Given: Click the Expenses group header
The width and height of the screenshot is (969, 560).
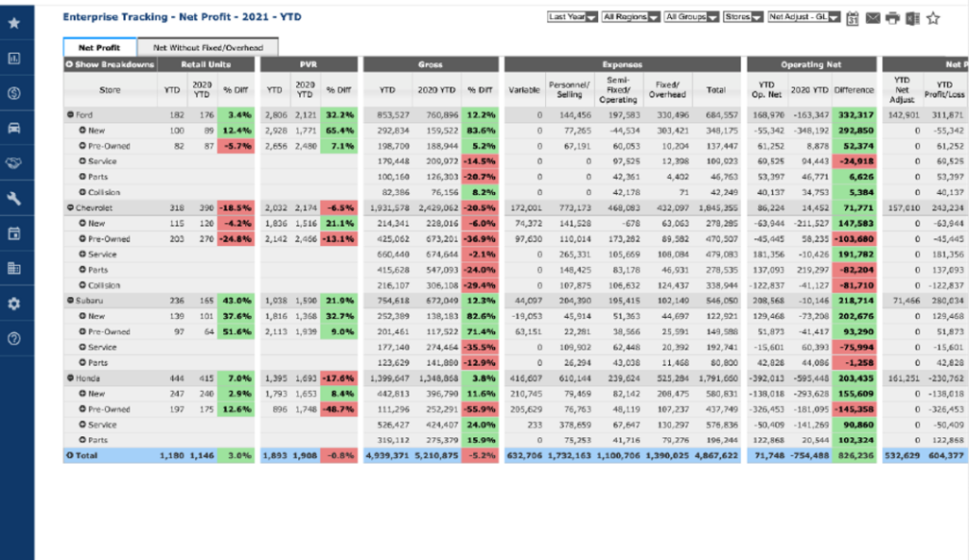Looking at the screenshot, I should (x=623, y=64).
